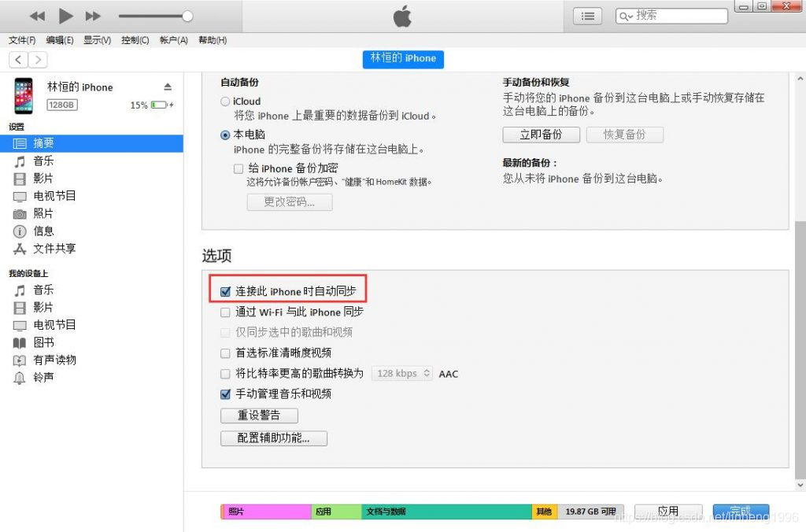Click the 搜索 search field
Image resolution: width=806 pixels, height=532 pixels.
click(x=671, y=16)
